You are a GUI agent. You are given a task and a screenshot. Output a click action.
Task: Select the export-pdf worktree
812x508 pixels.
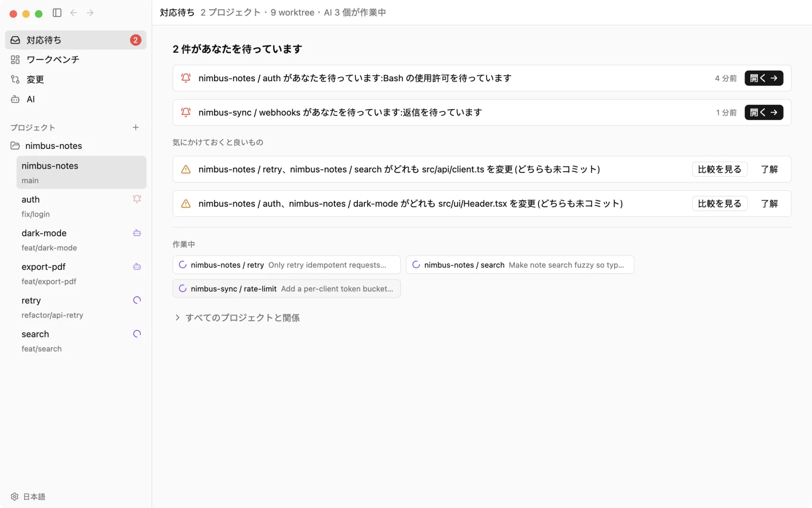point(82,273)
